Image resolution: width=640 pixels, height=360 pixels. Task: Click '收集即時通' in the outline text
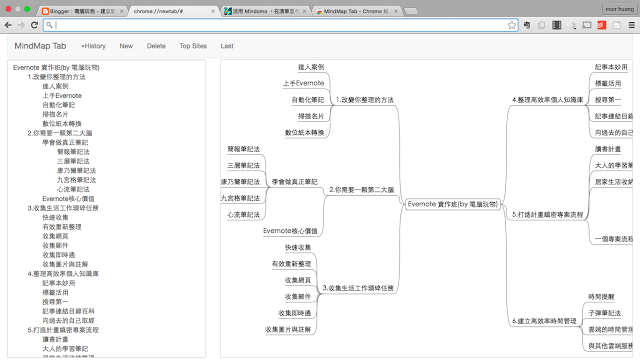click(x=59, y=256)
